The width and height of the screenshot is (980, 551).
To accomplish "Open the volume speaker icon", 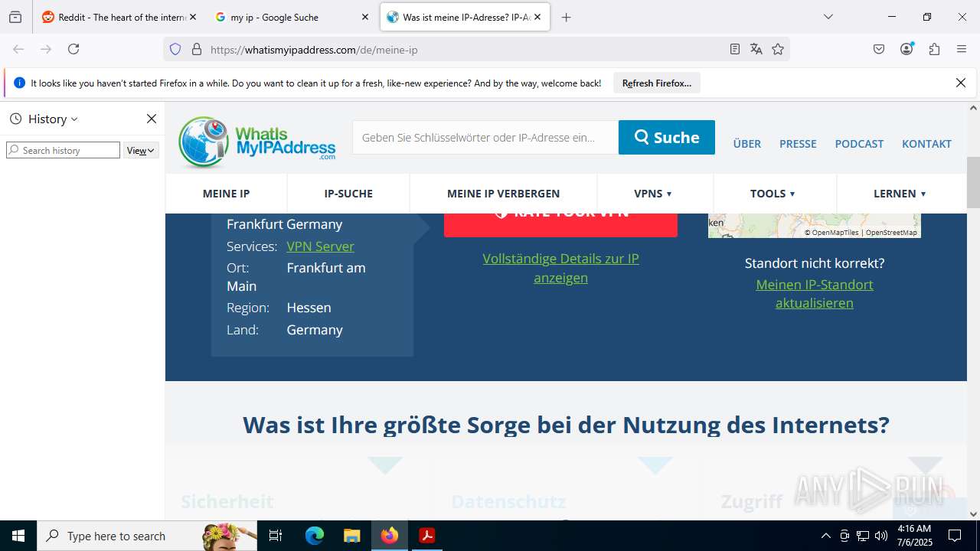I will tap(881, 536).
